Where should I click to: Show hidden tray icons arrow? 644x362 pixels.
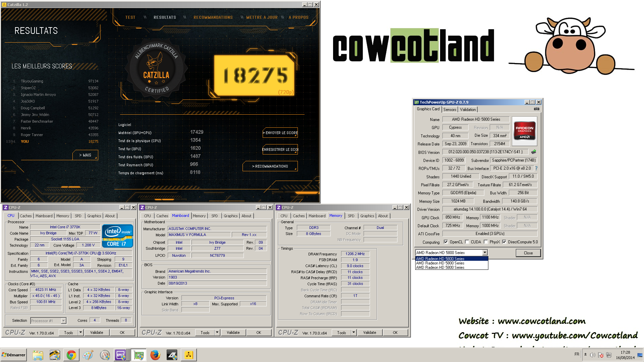[585, 355]
